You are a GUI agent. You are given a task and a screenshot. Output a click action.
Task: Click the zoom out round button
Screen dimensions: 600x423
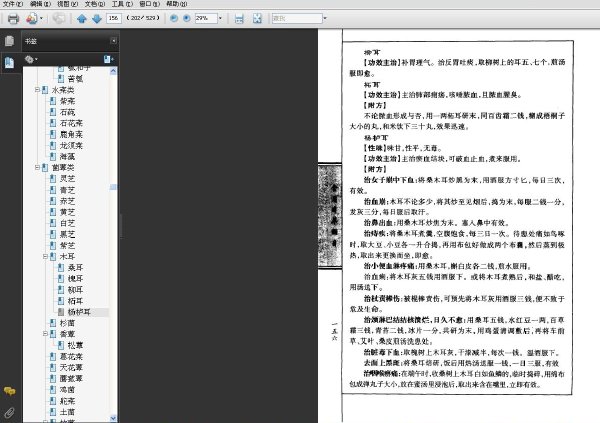point(174,18)
